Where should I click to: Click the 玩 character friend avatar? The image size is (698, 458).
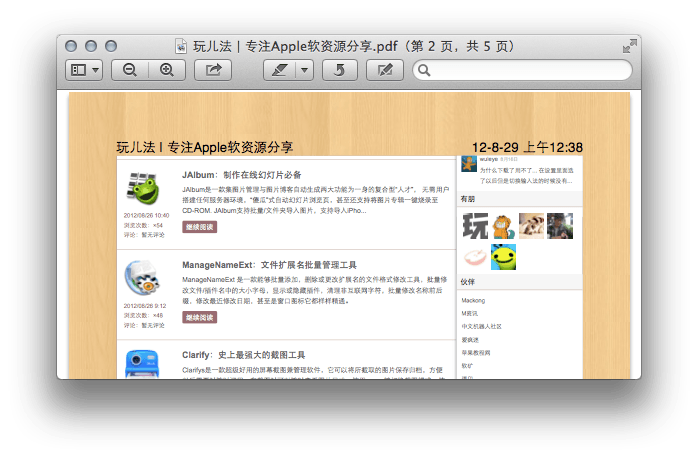[x=475, y=226]
